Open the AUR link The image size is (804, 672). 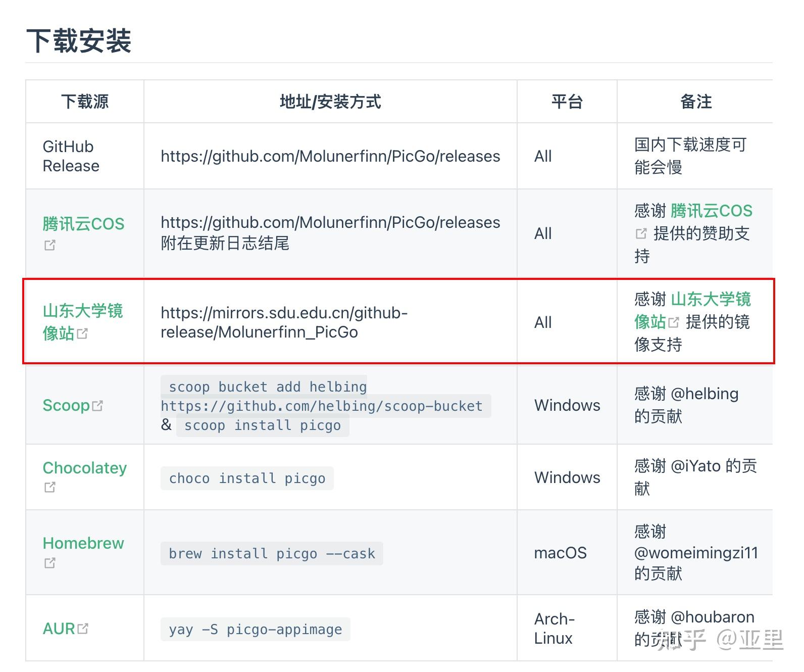[59, 629]
